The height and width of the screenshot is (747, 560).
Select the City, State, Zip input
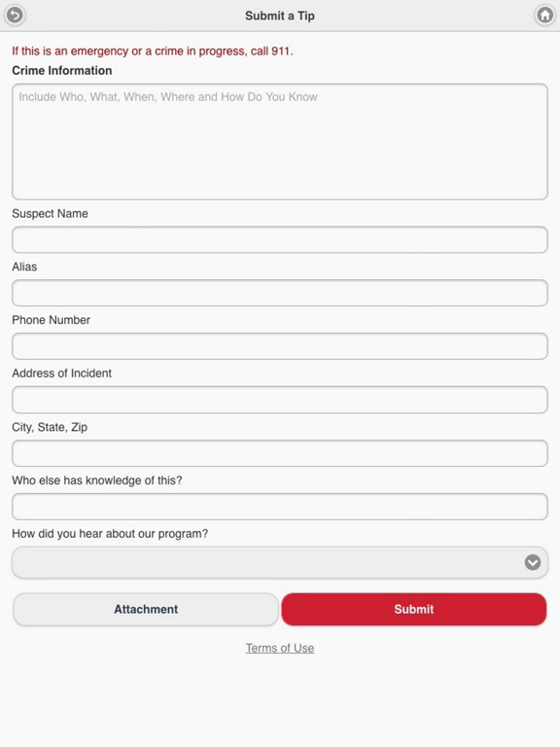[x=280, y=453]
